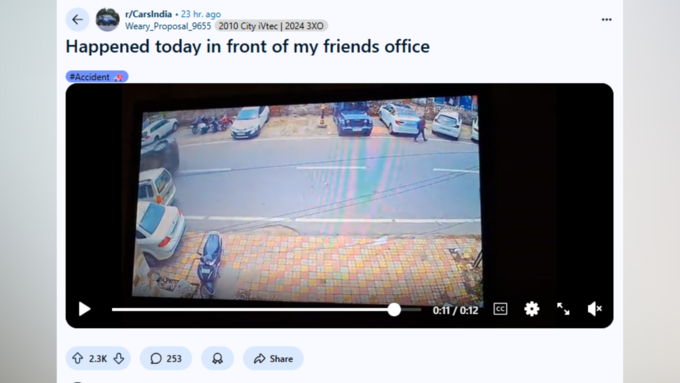Toggle closed captions on the video
Image resolution: width=680 pixels, height=383 pixels.
(500, 309)
